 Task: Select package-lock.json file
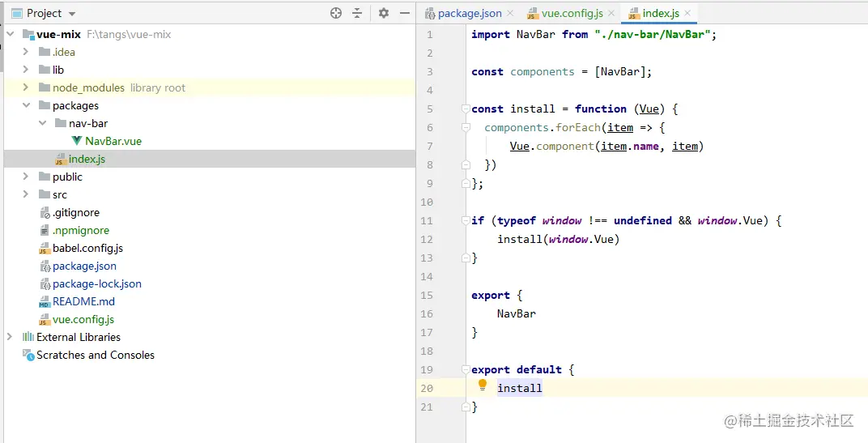tap(97, 283)
